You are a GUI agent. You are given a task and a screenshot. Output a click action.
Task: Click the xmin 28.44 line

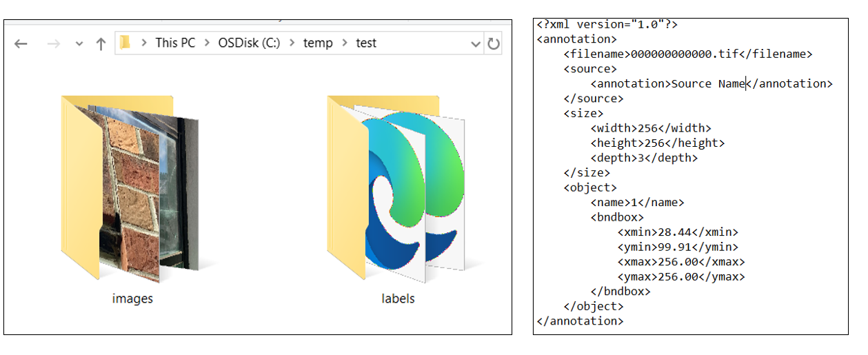coord(677,232)
